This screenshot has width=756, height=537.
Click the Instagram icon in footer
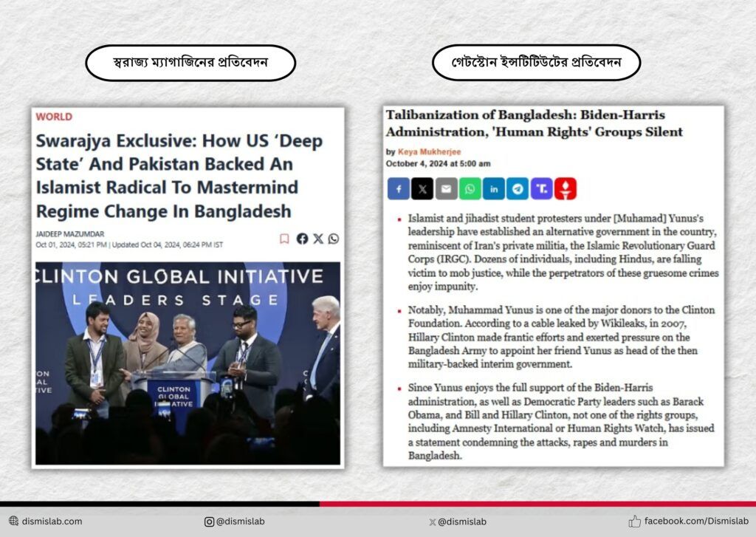209,521
